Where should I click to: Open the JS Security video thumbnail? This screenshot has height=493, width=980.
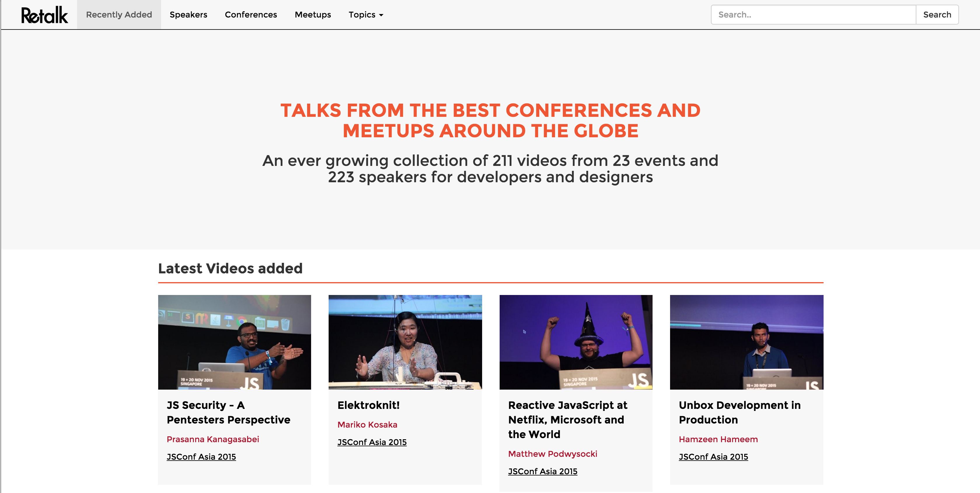[234, 342]
